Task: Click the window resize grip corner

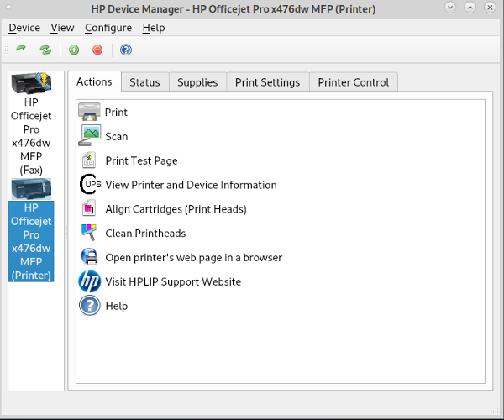Action: click(x=495, y=410)
